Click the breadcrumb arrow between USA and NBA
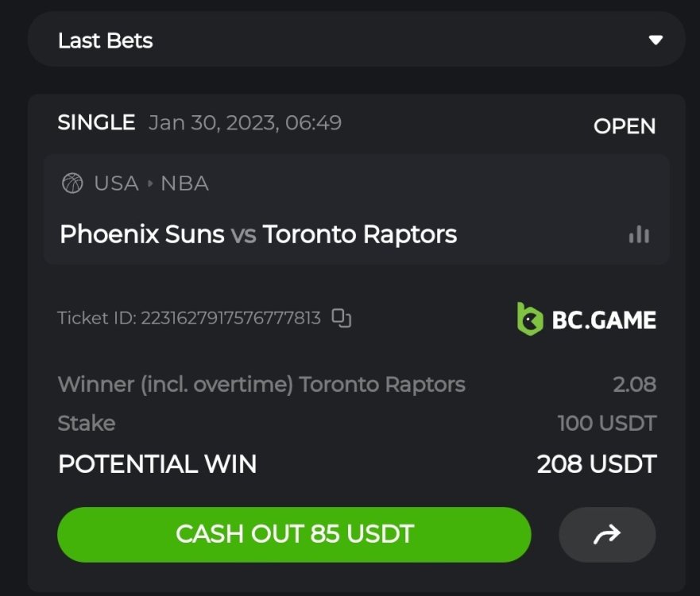 (x=149, y=184)
